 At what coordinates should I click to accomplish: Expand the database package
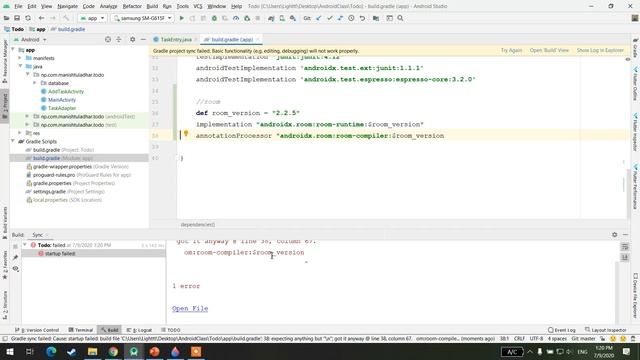pyautogui.click(x=35, y=83)
